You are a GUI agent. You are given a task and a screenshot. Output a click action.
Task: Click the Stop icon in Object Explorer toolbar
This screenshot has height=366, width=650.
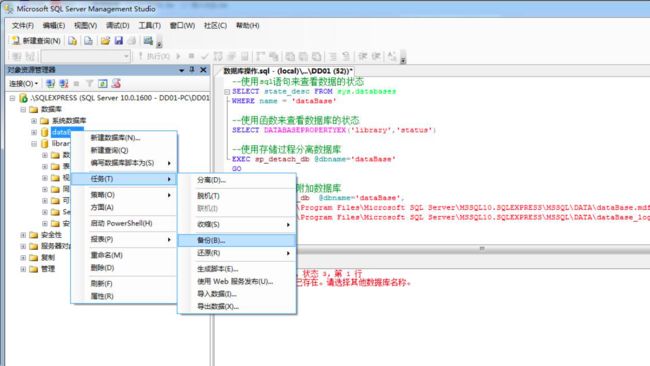[x=76, y=84]
